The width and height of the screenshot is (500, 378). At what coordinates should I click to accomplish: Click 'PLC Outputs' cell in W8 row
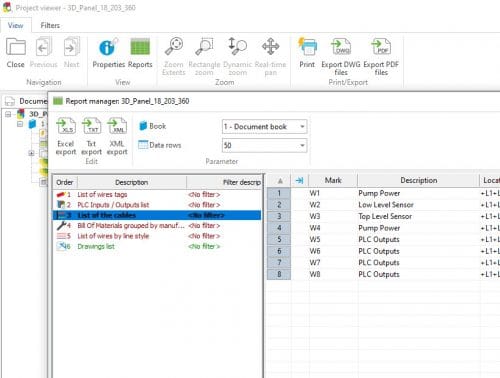(x=418, y=274)
